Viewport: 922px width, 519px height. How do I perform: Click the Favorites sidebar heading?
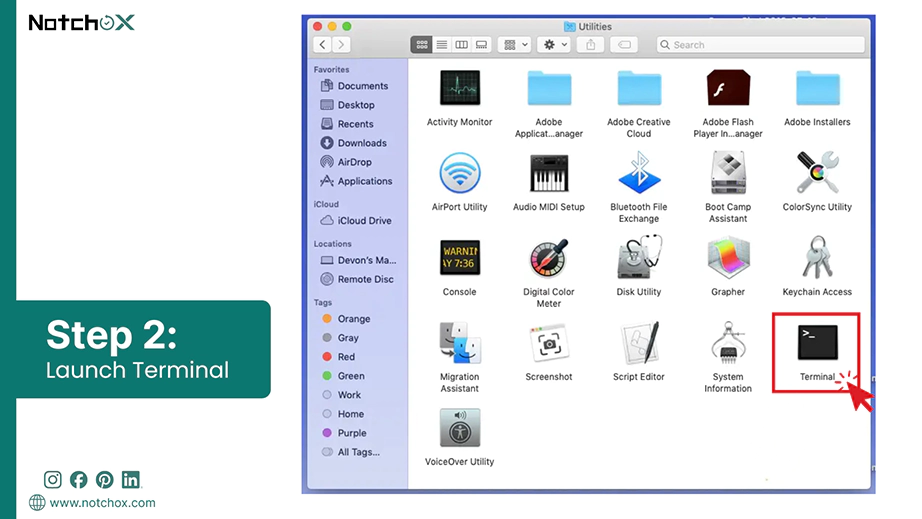[x=331, y=69]
